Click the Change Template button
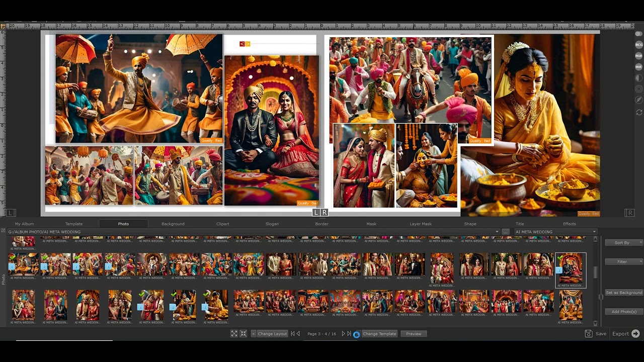 (379, 333)
